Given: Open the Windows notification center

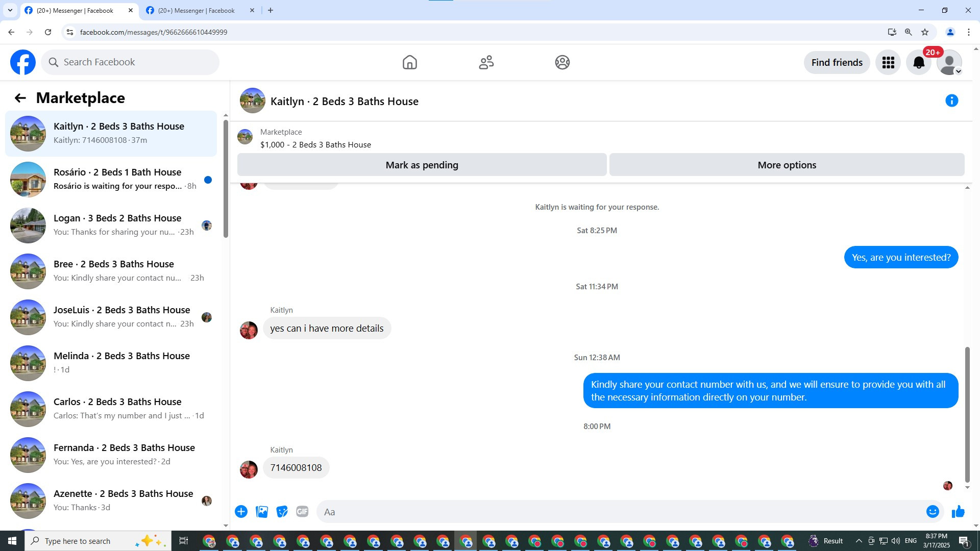Looking at the screenshot, I should point(964,541).
